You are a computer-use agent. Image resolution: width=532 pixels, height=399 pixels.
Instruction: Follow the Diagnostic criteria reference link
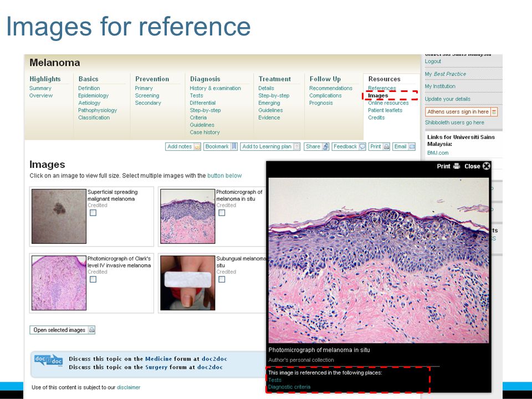coord(289,387)
